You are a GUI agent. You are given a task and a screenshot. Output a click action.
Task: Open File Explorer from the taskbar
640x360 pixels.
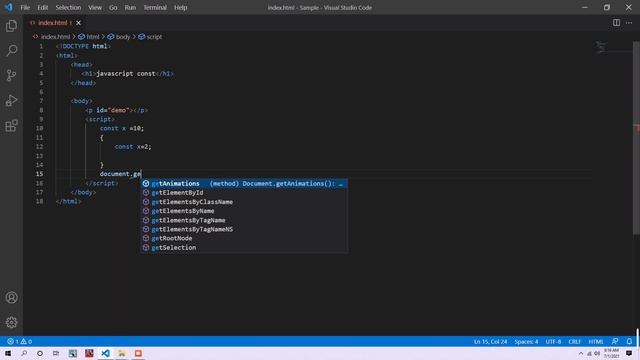pyautogui.click(x=122, y=353)
